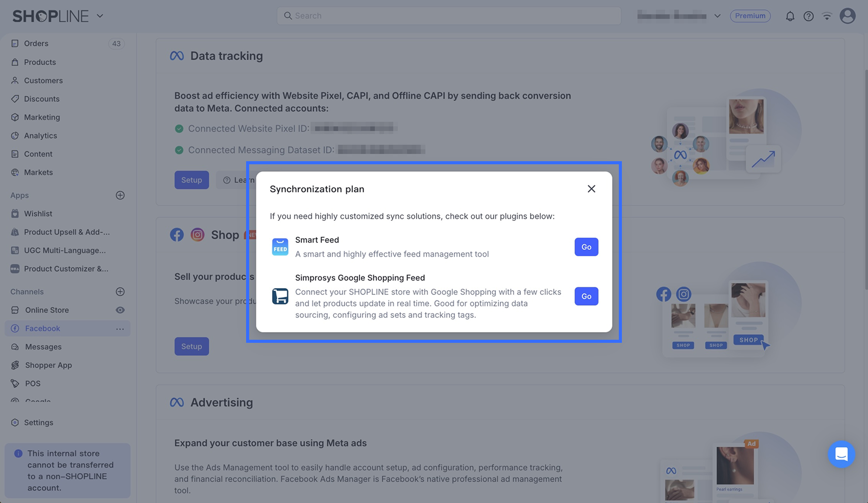868x503 pixels.
Task: Click the info icon in internal store notice
Action: coord(18,453)
